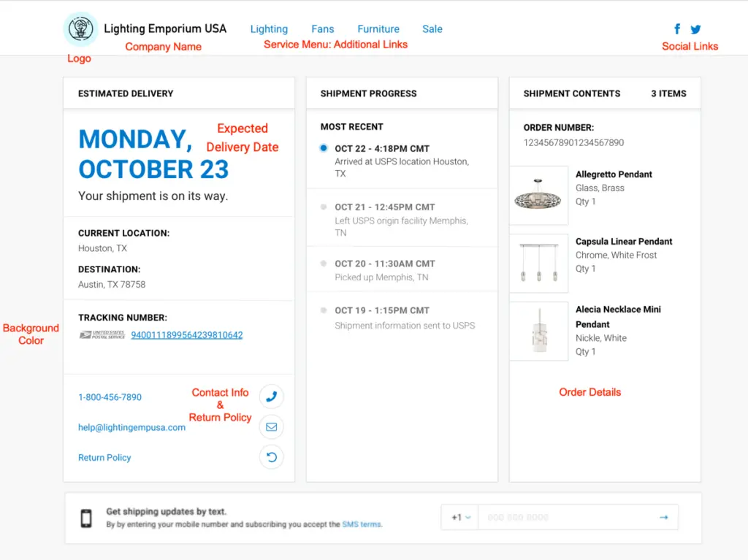
Task: Click the phone call icon button
Action: 272,396
